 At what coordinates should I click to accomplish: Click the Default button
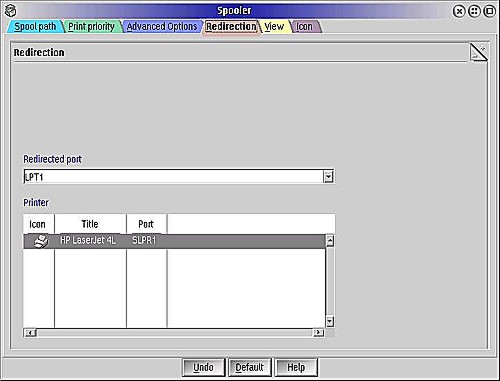coord(249,367)
